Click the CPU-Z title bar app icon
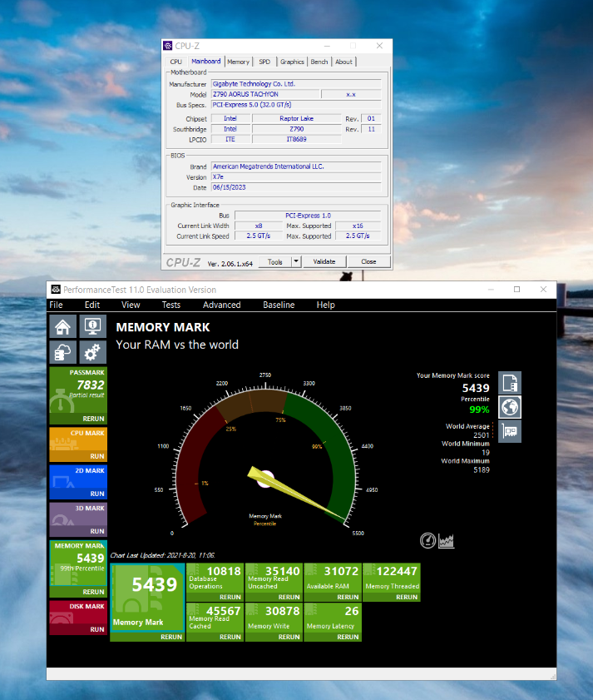593x700 pixels. [168, 46]
